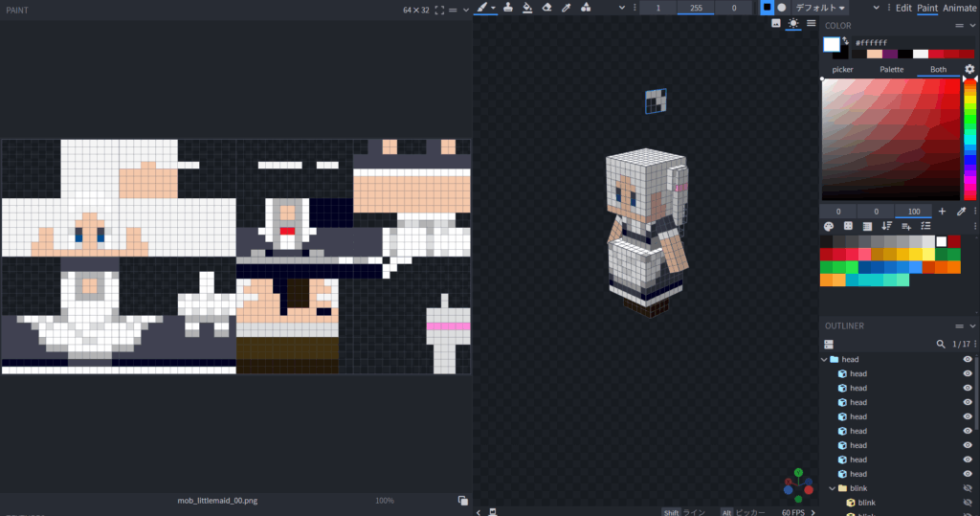Collapse the head folder in outliner
The height and width of the screenshot is (516, 980).
(825, 360)
